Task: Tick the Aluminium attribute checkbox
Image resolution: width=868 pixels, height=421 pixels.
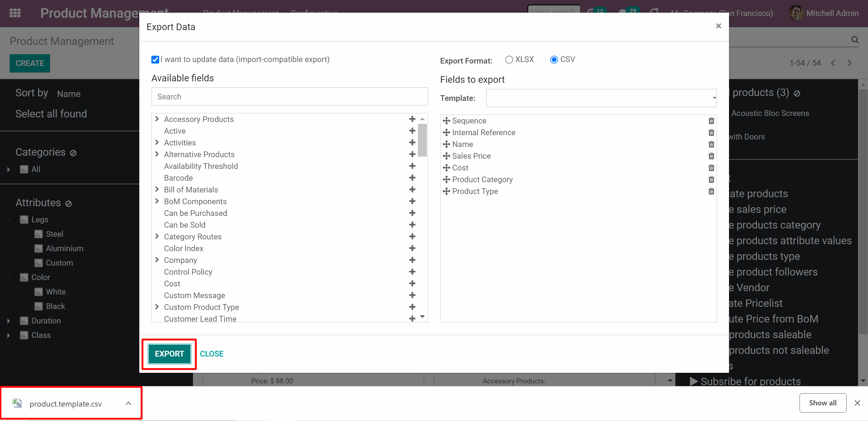Action: 38,249
